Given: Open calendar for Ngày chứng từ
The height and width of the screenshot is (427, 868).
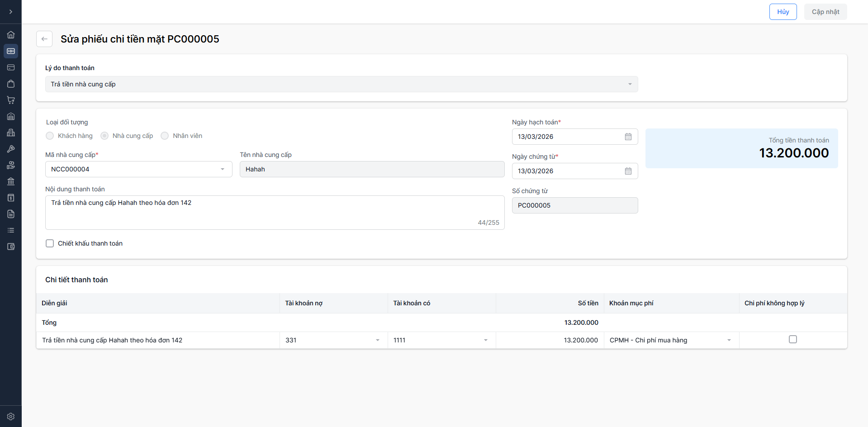Looking at the screenshot, I should click(628, 171).
